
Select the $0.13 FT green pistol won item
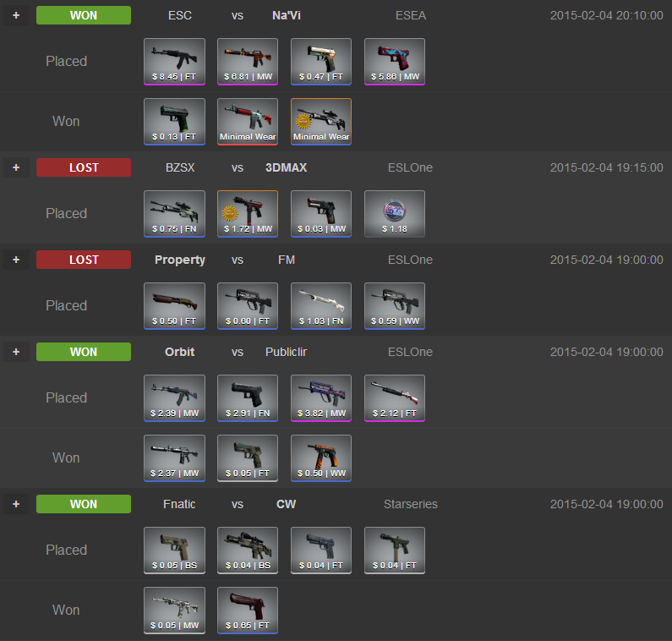click(174, 122)
